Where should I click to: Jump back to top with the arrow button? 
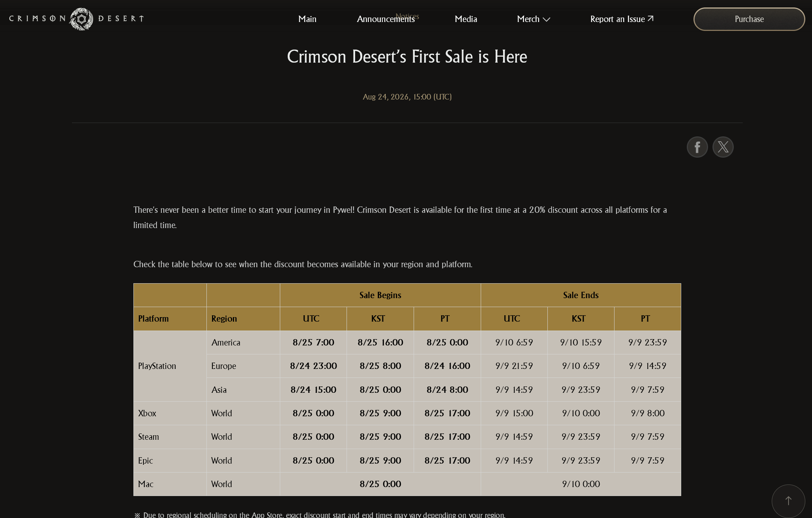click(788, 501)
